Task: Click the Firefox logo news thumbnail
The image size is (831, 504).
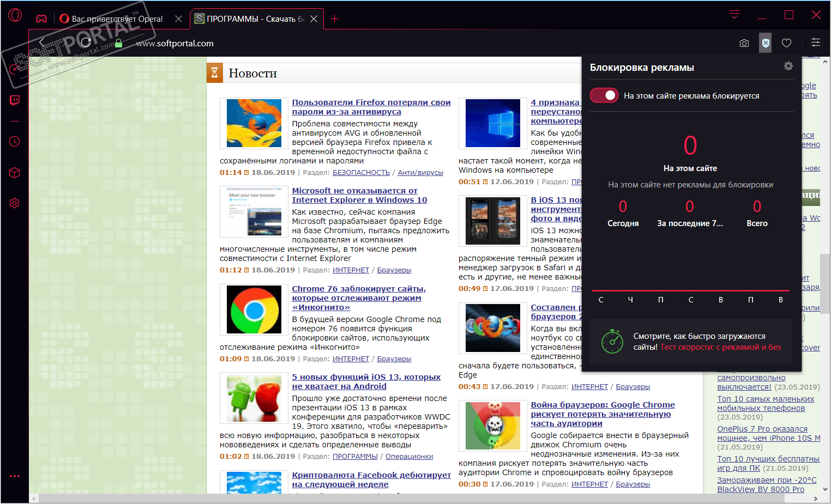Action: point(254,123)
